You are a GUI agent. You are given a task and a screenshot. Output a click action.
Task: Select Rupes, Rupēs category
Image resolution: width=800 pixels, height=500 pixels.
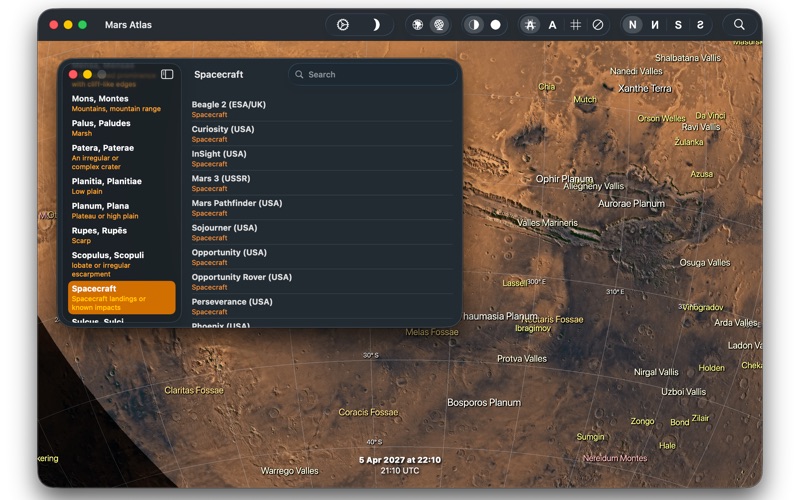coord(121,235)
